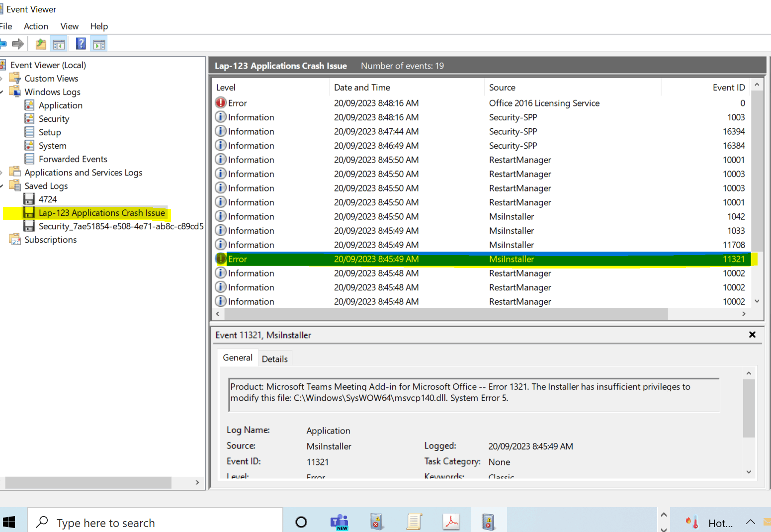Click the Information icon of event 1003 row
The width and height of the screenshot is (771, 532).
pos(221,117)
